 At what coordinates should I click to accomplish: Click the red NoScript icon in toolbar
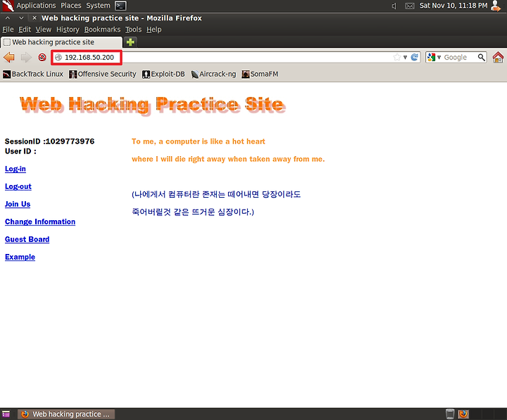click(x=42, y=58)
